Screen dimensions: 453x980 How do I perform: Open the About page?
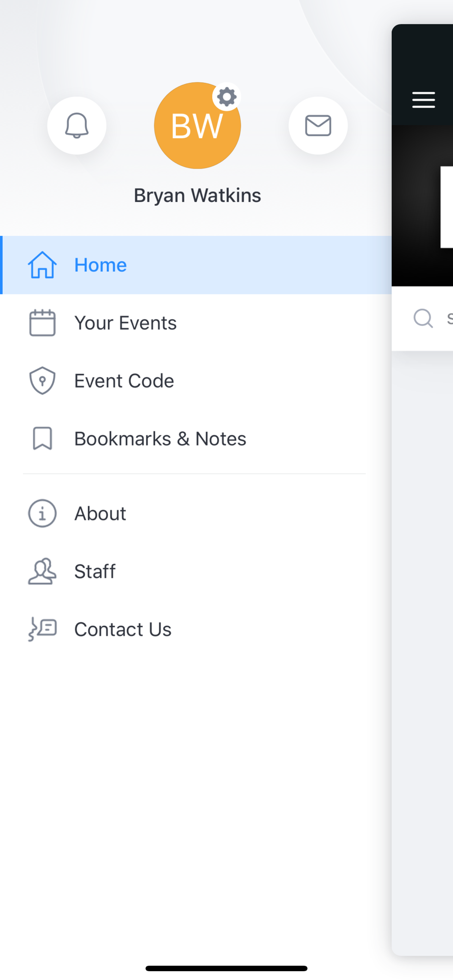[196, 514]
